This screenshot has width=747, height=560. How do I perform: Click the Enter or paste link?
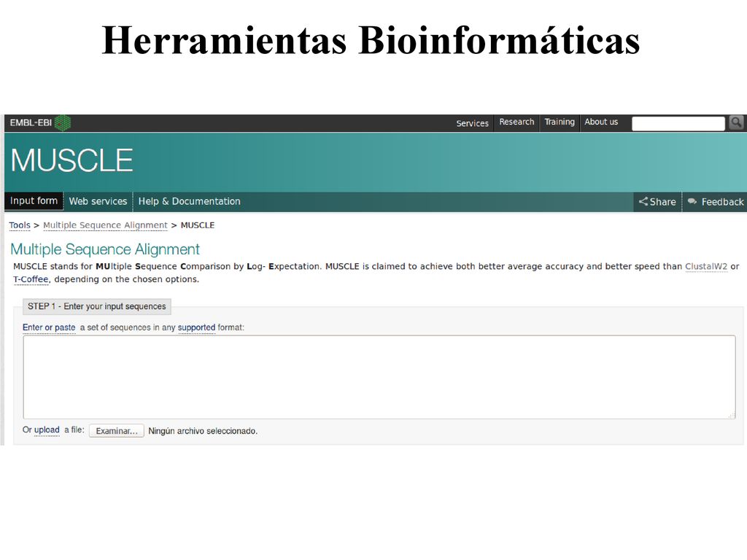[x=49, y=327]
